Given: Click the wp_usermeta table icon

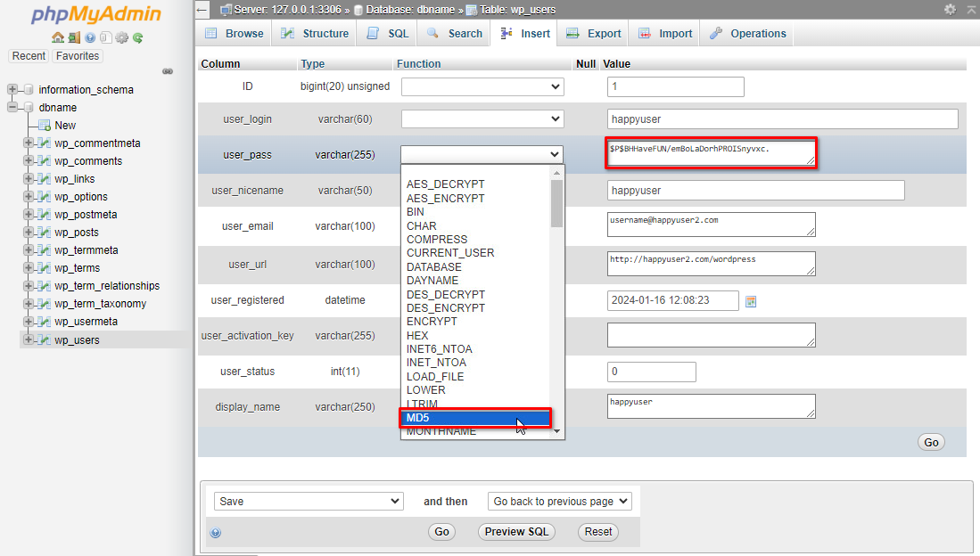Looking at the screenshot, I should [44, 321].
